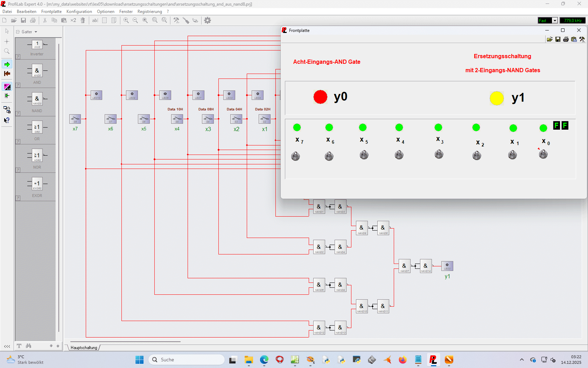
Task: Click the help button under Inverter component
Action: [18, 57]
